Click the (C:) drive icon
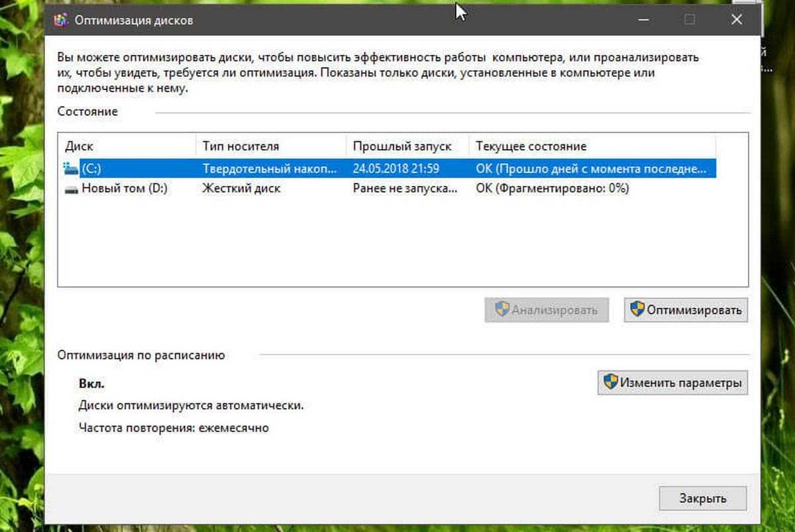The width and height of the screenshot is (795, 532). (x=70, y=168)
